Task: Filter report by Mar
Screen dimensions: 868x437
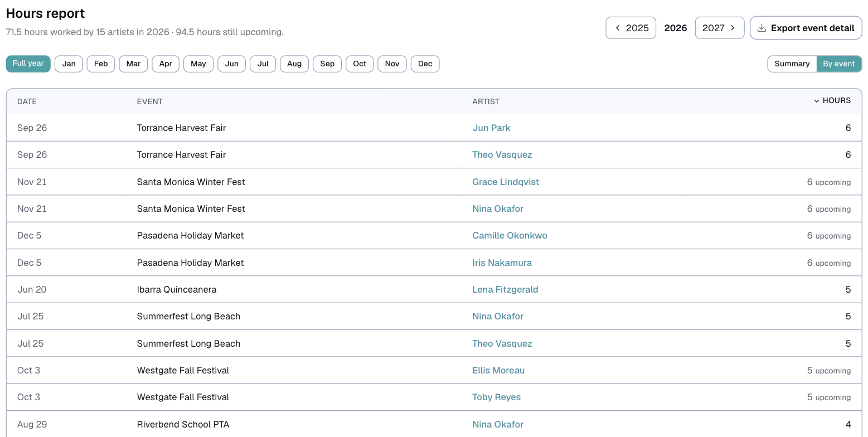Action: click(133, 64)
